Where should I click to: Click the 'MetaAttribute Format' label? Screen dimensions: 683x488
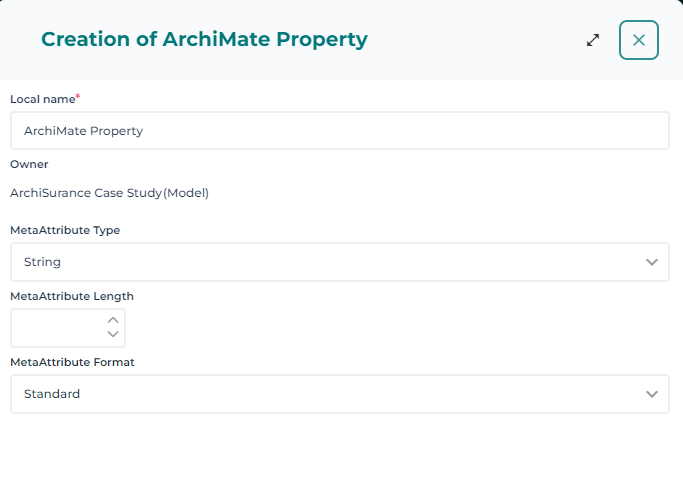coord(72,362)
